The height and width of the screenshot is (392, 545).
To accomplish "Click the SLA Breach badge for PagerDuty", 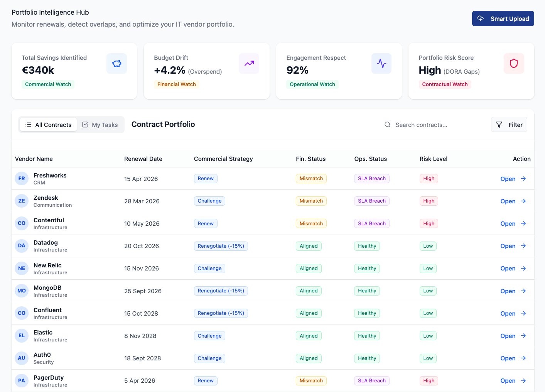I will click(x=371, y=380).
